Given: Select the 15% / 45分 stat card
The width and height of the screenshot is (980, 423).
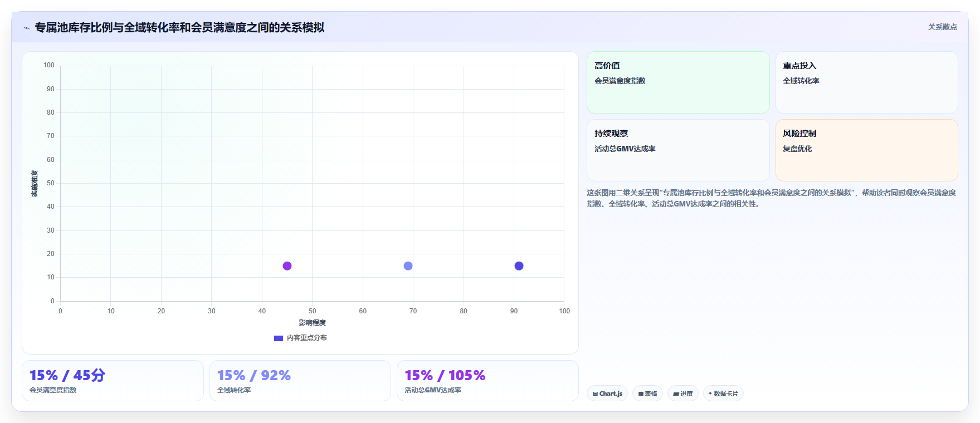Looking at the screenshot, I should [x=113, y=381].
